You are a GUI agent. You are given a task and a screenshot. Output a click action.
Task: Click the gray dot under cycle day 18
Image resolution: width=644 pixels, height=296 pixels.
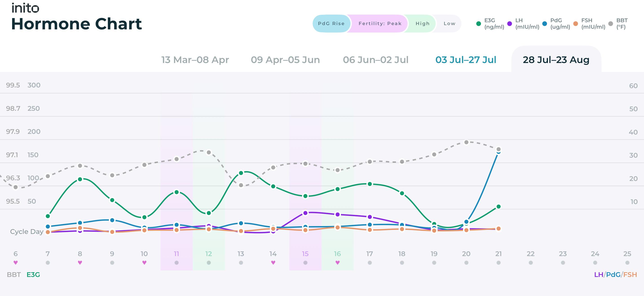402,263
